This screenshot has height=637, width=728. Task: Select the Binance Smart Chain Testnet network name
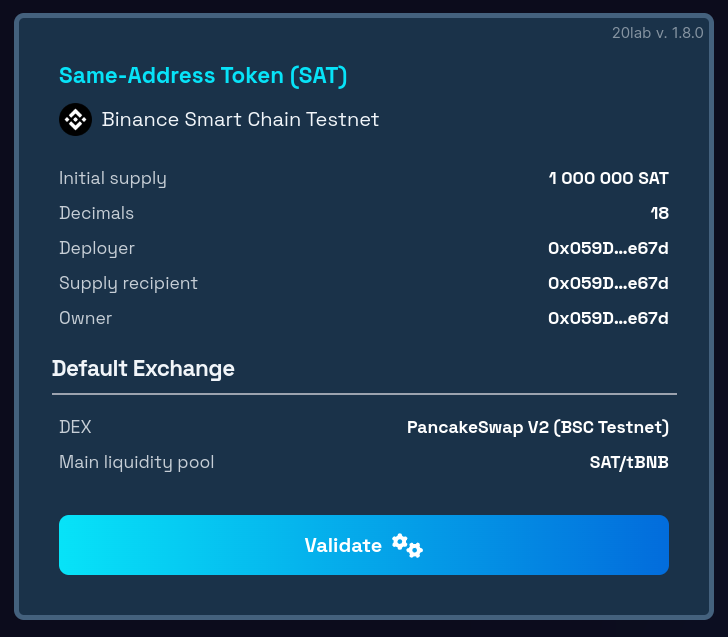(240, 120)
